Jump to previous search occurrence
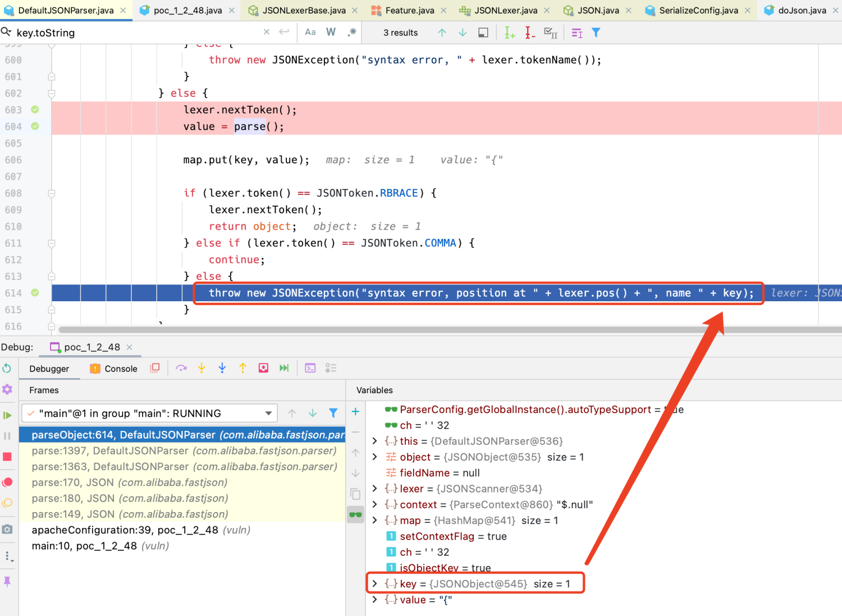 click(442, 33)
